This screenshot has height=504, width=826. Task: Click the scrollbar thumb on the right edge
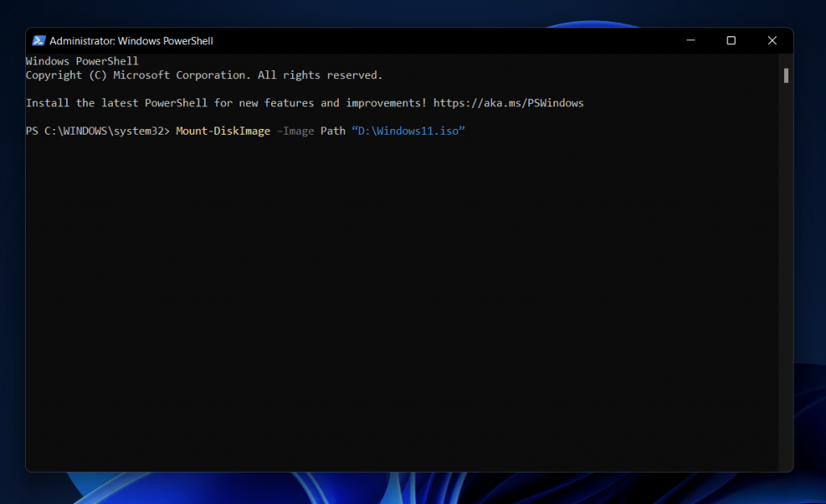pyautogui.click(x=785, y=75)
